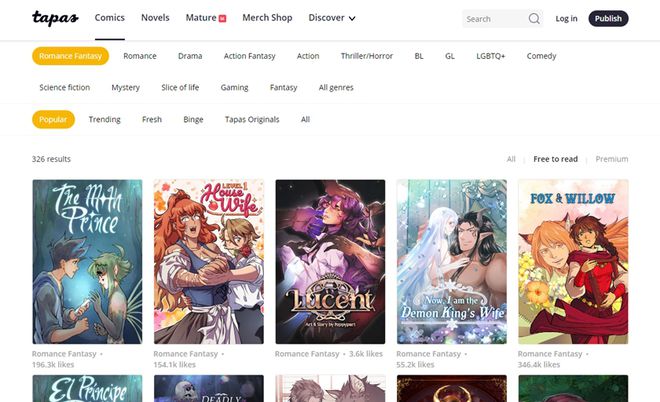Sort by Trending
The width and height of the screenshot is (660, 402).
[104, 120]
